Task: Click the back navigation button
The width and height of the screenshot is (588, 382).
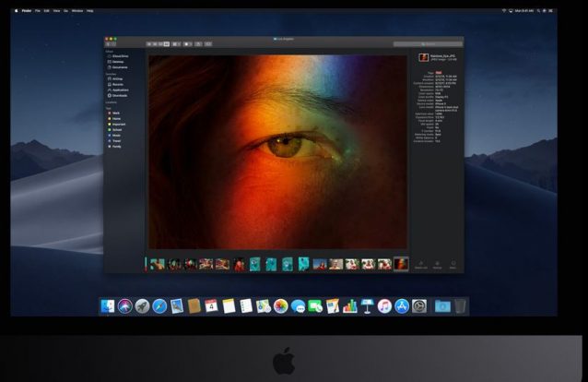Action: click(x=109, y=43)
